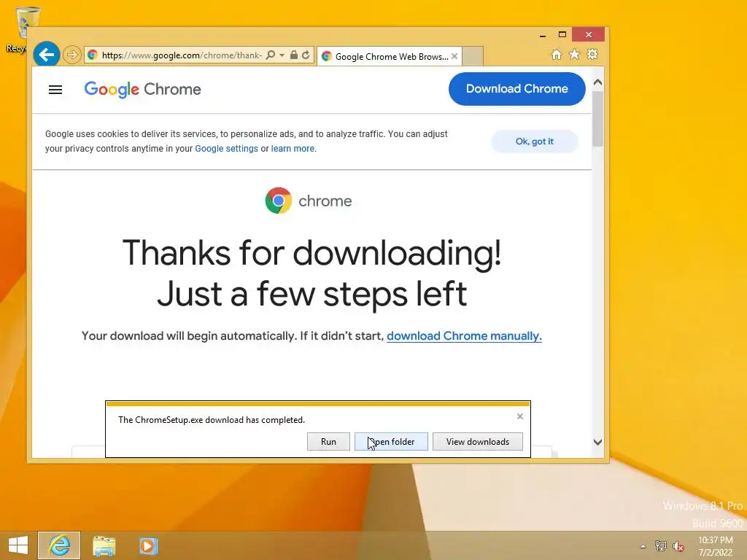Show hidden tray icons arrow
This screenshot has height=560, width=747.
pyautogui.click(x=643, y=546)
